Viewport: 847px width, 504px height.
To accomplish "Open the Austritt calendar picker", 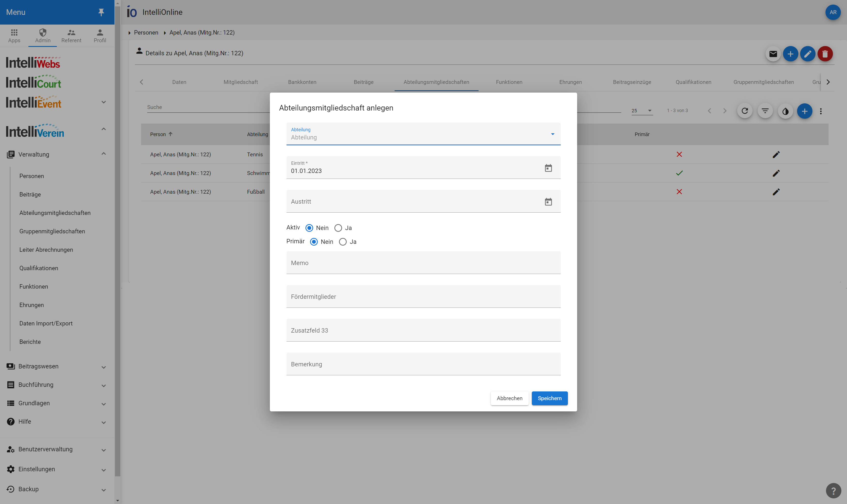I will pos(548,202).
